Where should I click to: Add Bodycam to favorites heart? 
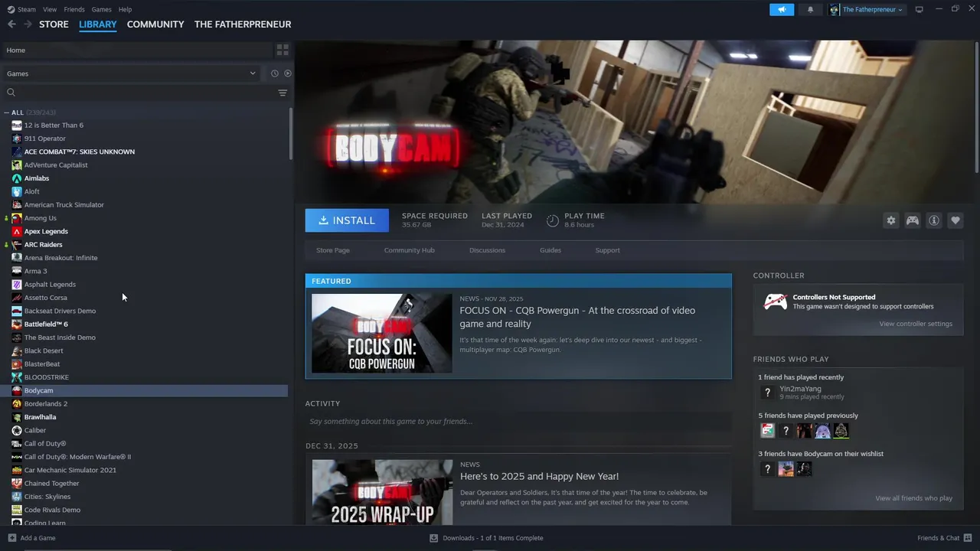click(x=955, y=220)
